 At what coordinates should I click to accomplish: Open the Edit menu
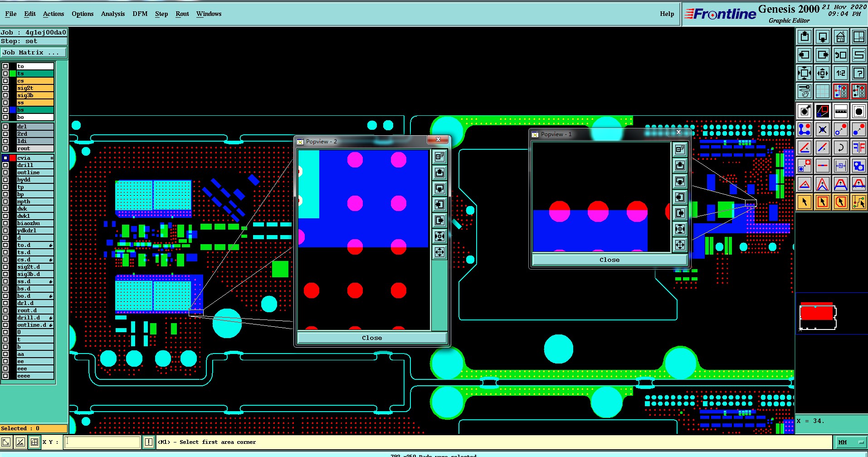(x=30, y=14)
